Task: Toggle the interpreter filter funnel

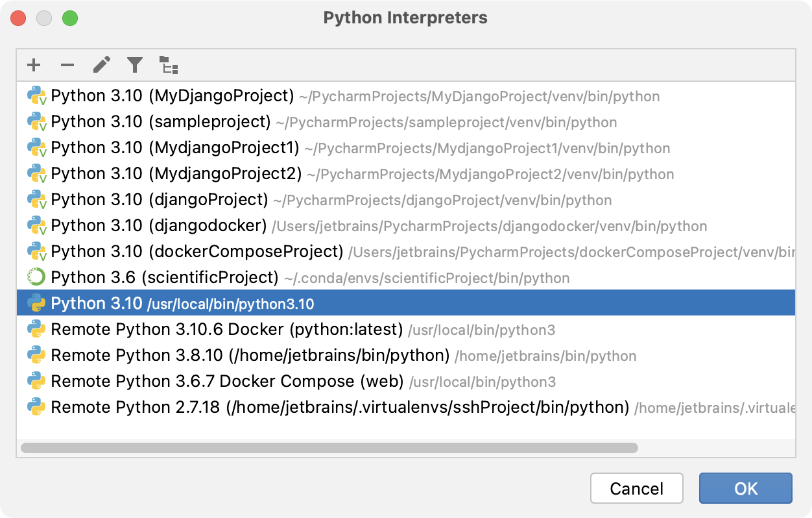Action: point(134,65)
